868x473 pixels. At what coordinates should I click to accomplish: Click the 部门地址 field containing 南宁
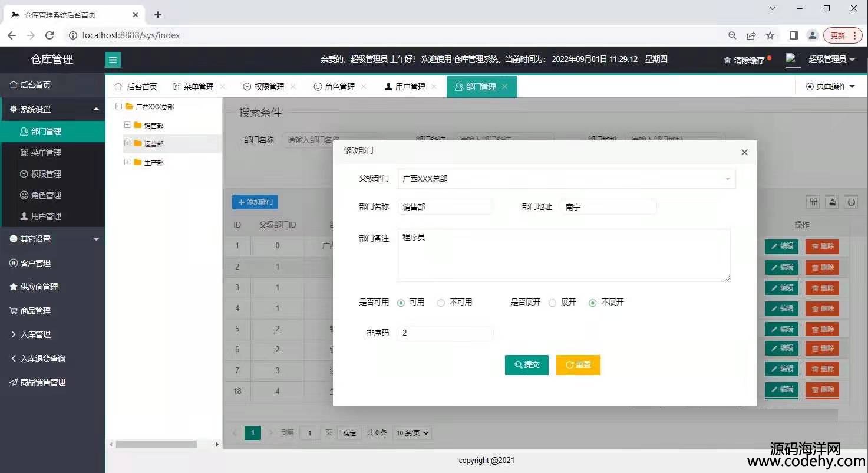point(608,207)
